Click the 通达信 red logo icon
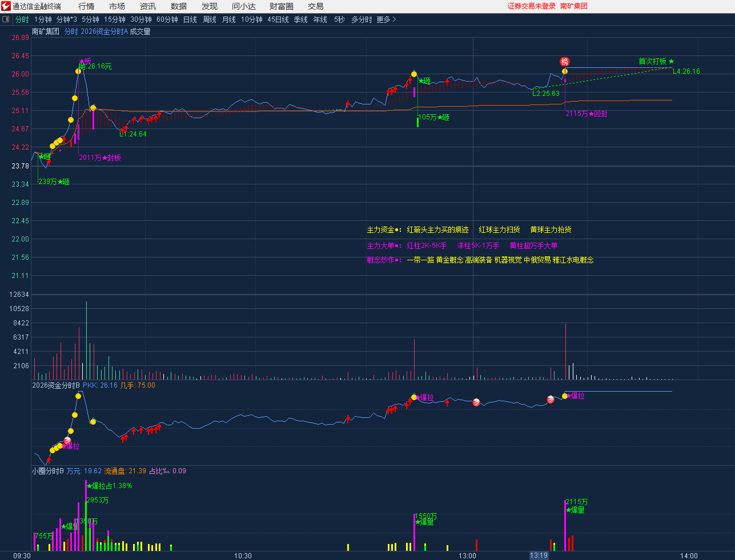The height and width of the screenshot is (560, 735). [x=6, y=6]
